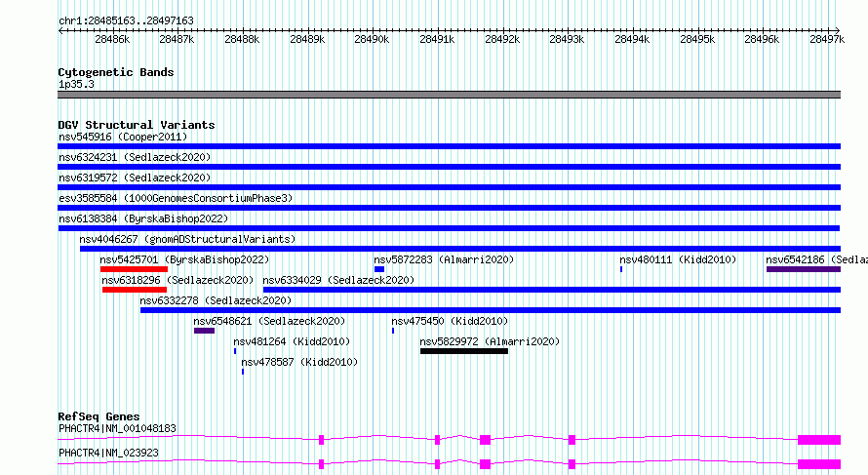Click the 28497k ruler tick label

pos(827,39)
